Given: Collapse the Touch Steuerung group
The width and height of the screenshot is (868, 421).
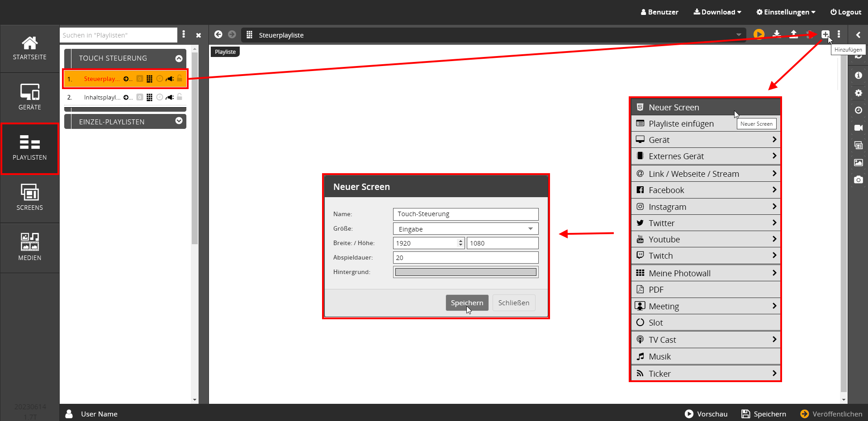Looking at the screenshot, I should coord(179,58).
